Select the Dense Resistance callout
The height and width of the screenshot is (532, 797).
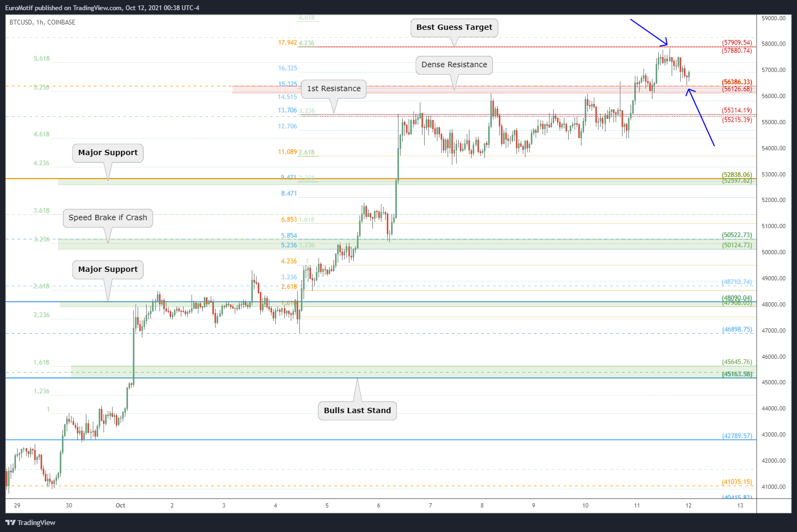click(454, 65)
